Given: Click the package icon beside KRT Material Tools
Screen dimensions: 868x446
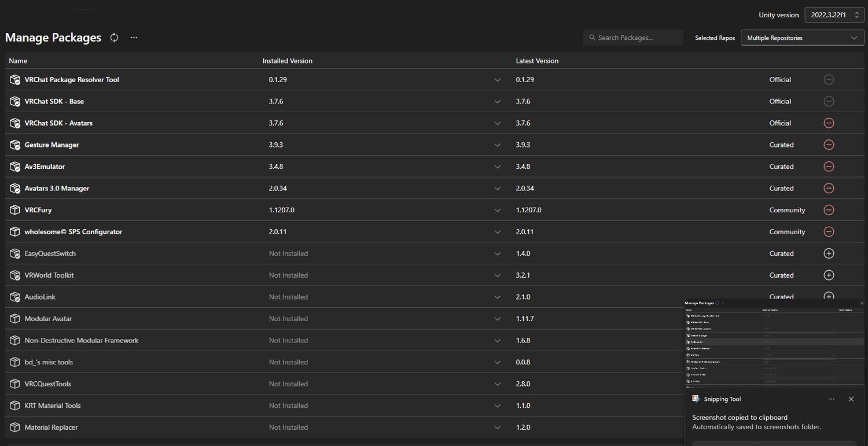Looking at the screenshot, I should 15,406.
